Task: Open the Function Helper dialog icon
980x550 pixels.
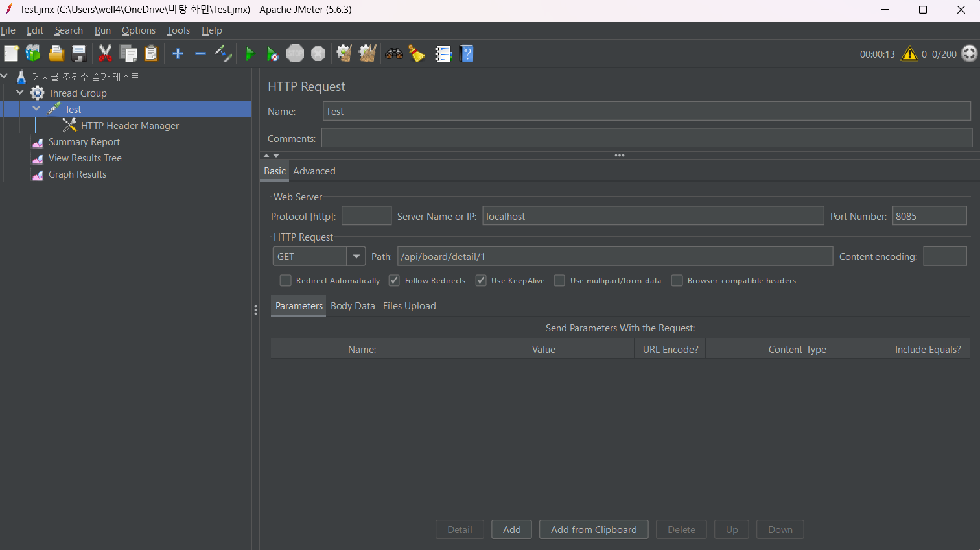Action: (443, 54)
